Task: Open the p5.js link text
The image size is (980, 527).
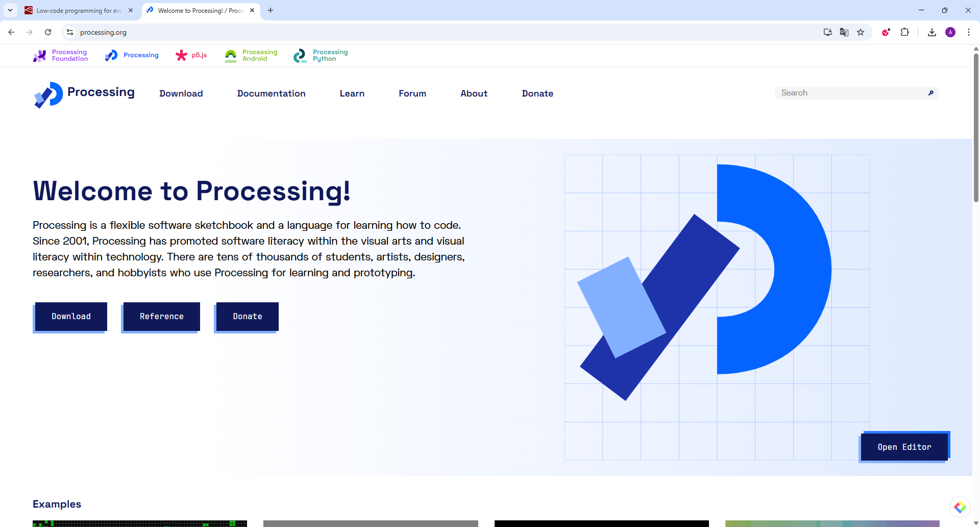Action: point(199,55)
